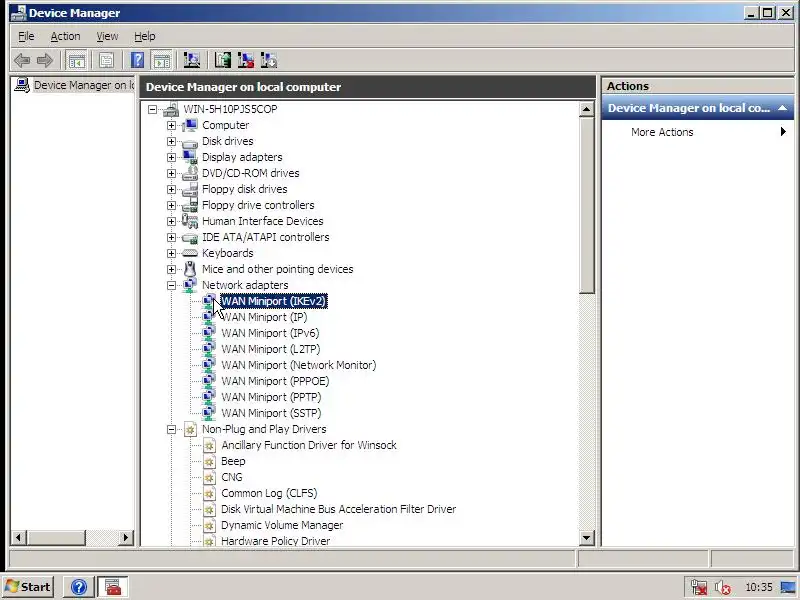The image size is (800, 600).
Task: Open the Action menu
Action: (65, 36)
